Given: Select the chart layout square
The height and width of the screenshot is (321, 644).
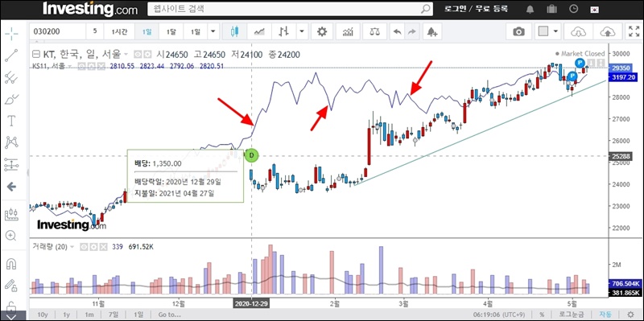Looking at the screenshot, I should (x=543, y=31).
